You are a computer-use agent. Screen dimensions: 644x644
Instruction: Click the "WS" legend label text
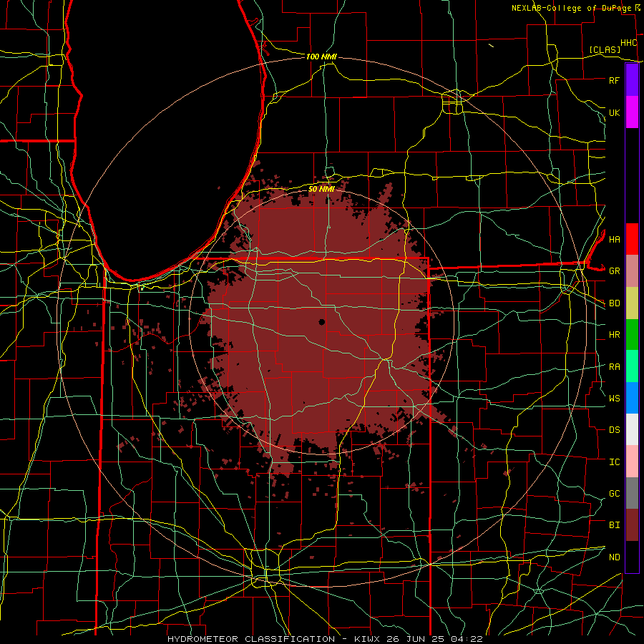pos(614,398)
